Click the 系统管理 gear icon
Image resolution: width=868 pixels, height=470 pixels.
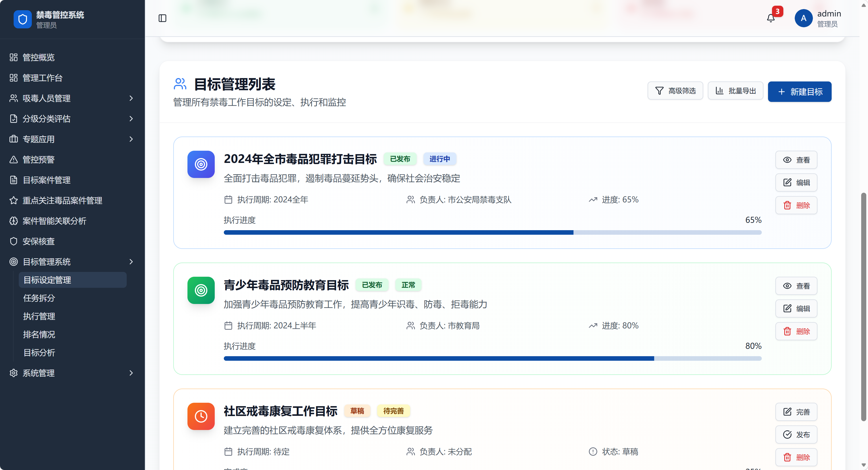coord(13,373)
